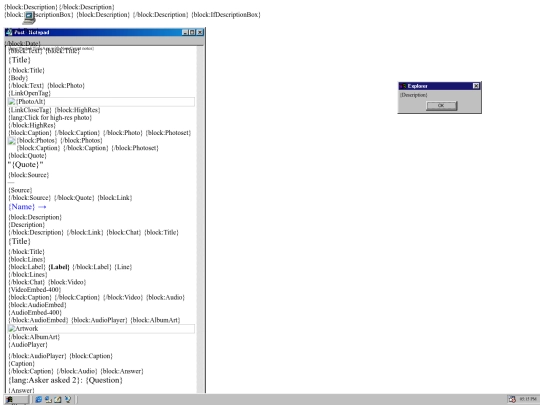Launch Internet Explorer from the quick launch
540x405 pixels.
[x=39, y=399]
